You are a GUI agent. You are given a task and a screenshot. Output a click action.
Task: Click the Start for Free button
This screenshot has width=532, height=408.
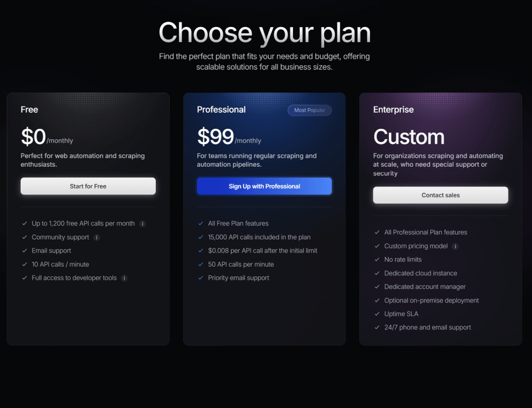click(x=88, y=186)
